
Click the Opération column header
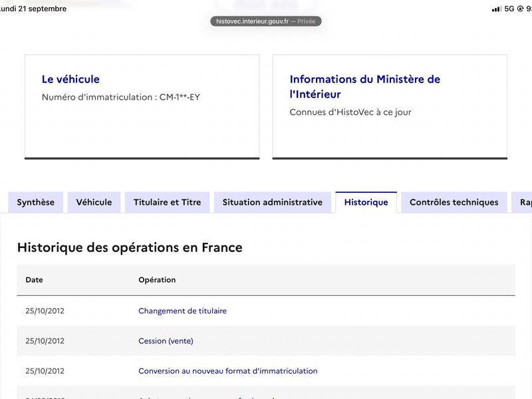pyautogui.click(x=157, y=280)
